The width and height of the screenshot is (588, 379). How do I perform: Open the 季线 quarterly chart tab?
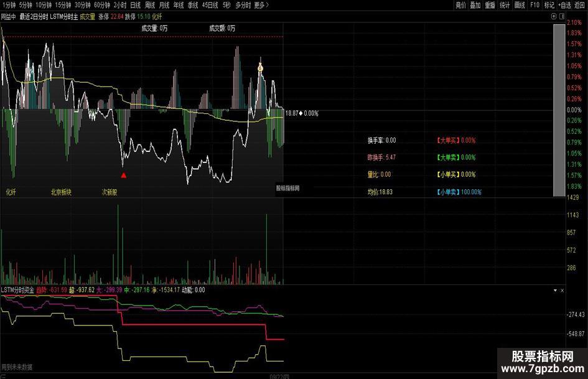coord(193,5)
